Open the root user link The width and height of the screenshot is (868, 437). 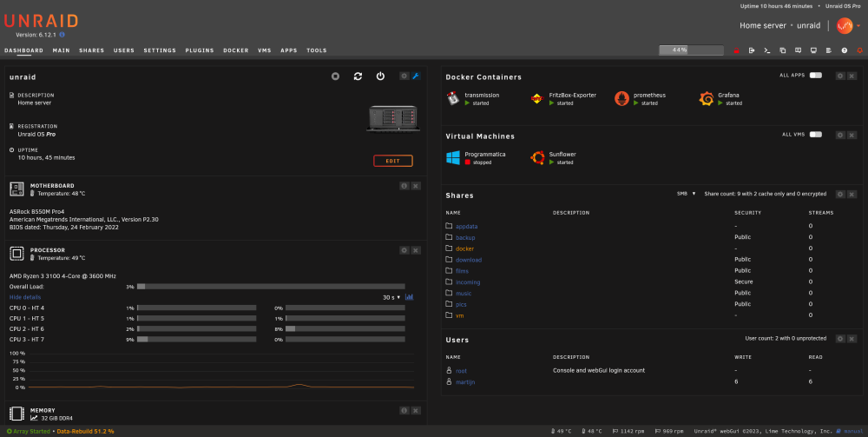click(461, 371)
